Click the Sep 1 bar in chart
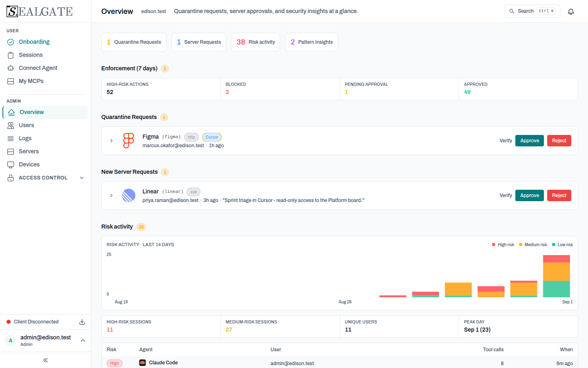The image size is (588, 368). pyautogui.click(x=556, y=276)
